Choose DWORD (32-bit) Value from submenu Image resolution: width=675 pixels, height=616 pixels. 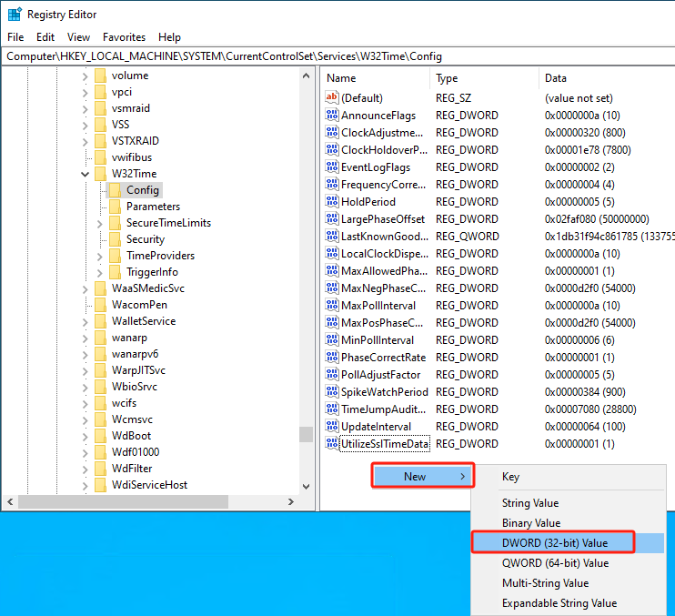click(555, 543)
